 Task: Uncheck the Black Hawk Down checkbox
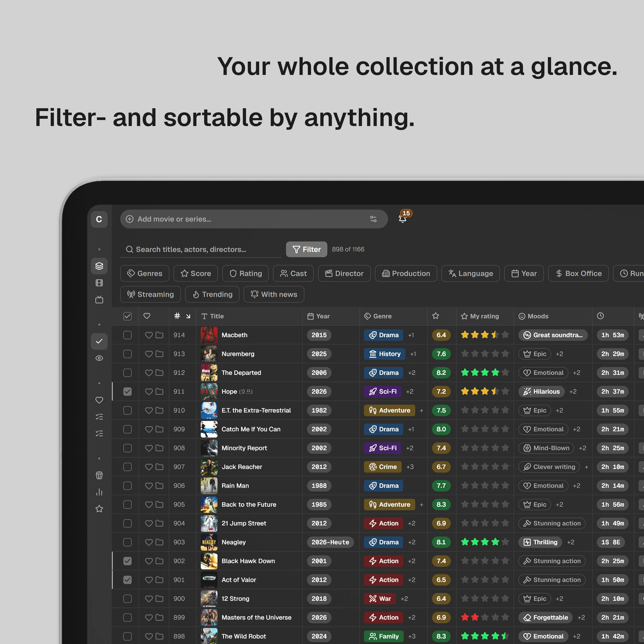coord(127,561)
